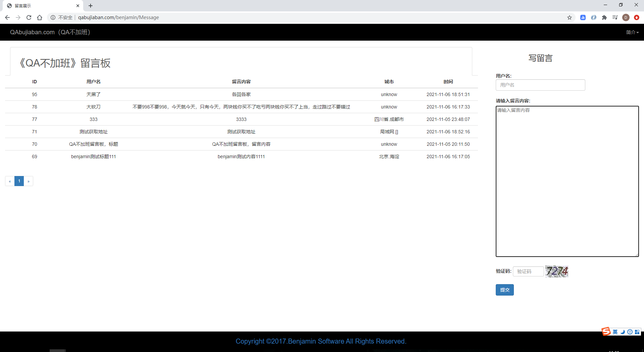
Task: Click the 写留言 heading
Action: [x=540, y=58]
